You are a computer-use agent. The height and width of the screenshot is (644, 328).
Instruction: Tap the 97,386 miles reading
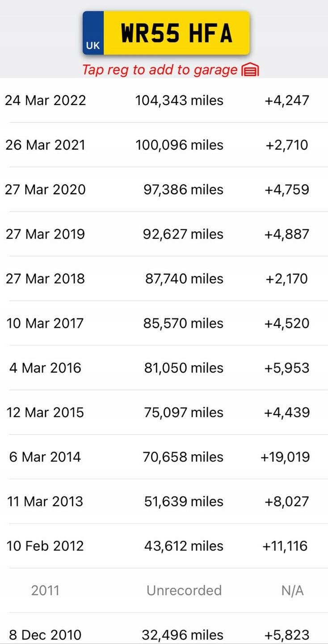(x=183, y=189)
